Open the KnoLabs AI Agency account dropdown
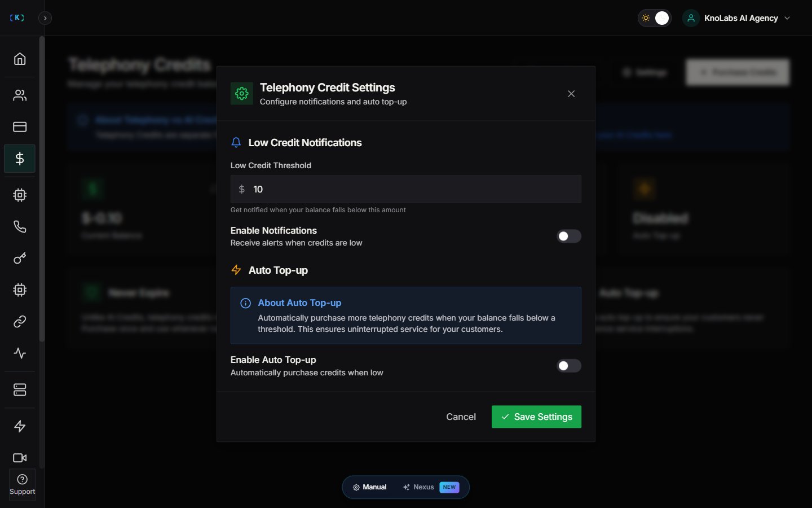812x508 pixels. [x=738, y=18]
